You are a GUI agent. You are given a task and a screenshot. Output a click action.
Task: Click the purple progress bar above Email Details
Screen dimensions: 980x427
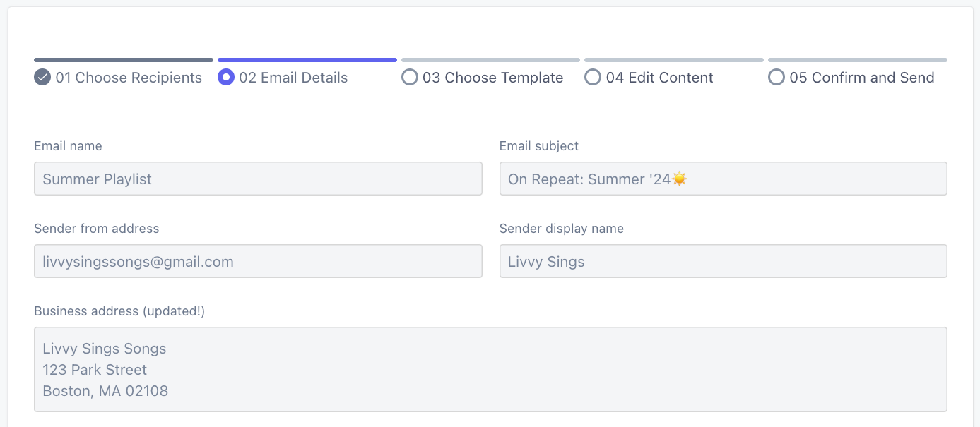coord(307,60)
